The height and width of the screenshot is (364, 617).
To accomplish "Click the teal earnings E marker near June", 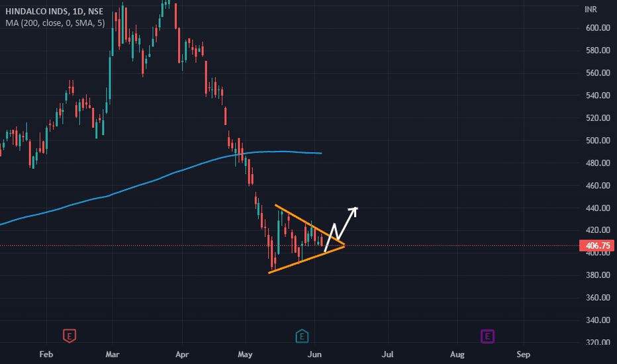I will point(302,336).
